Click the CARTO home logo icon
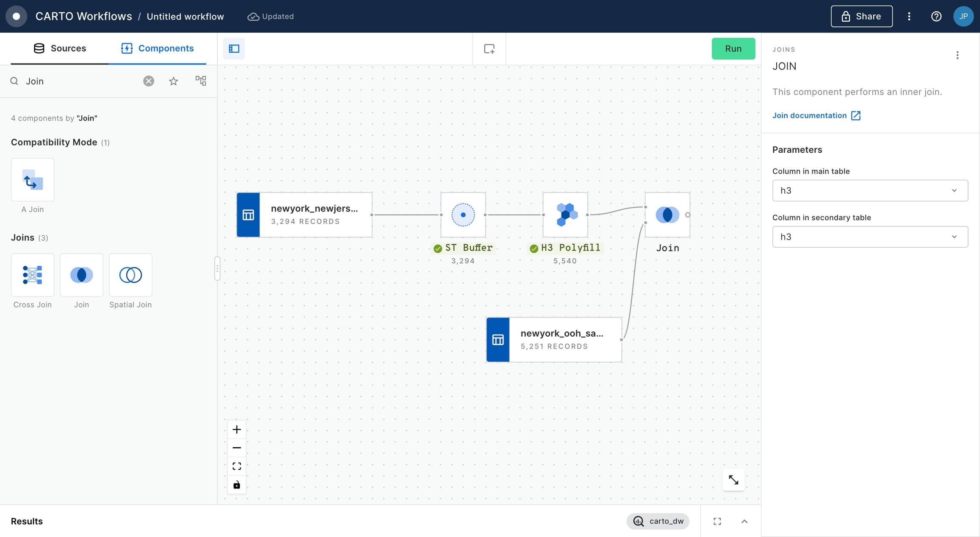The image size is (980, 537). point(16,16)
